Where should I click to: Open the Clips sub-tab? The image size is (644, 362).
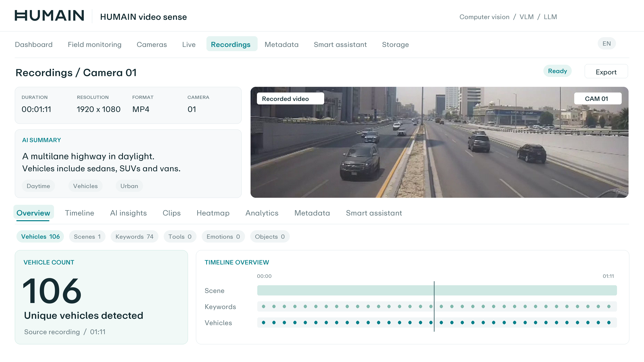tap(172, 213)
